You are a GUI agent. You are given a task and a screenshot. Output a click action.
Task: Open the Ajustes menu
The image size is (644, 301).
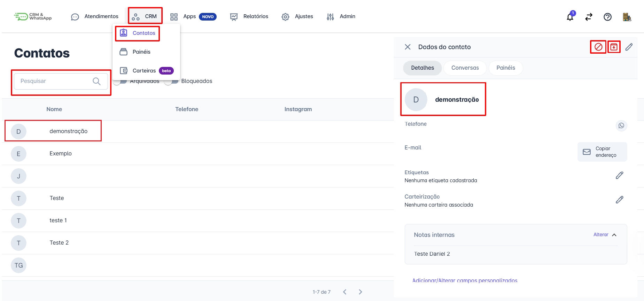tap(297, 16)
